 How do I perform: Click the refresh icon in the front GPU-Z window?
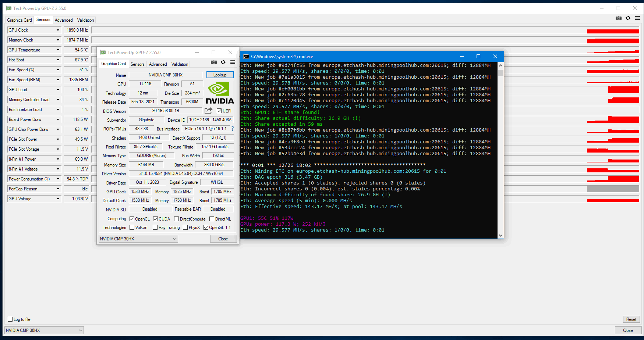tap(223, 62)
